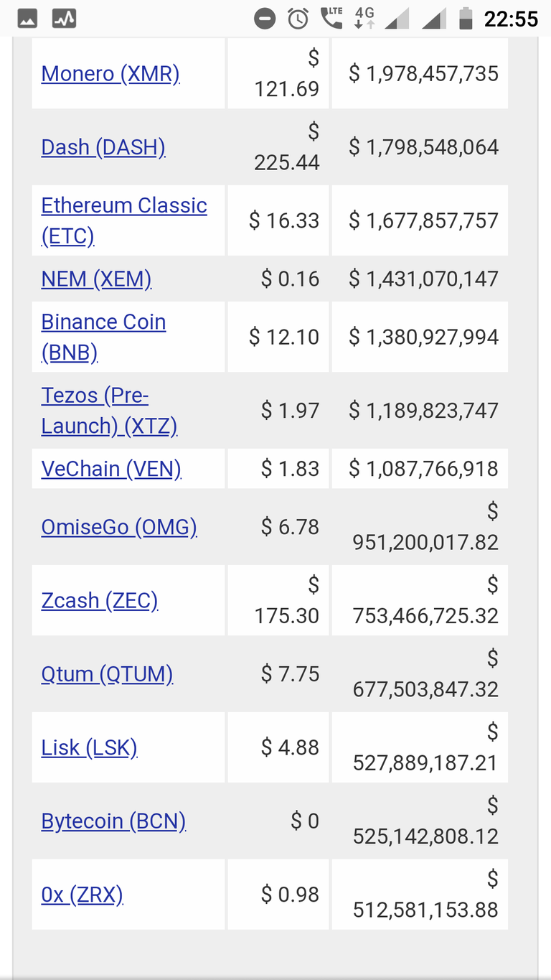
Task: Open the Tezos (Pre-Launch) (XTZ) link
Action: pos(109,411)
